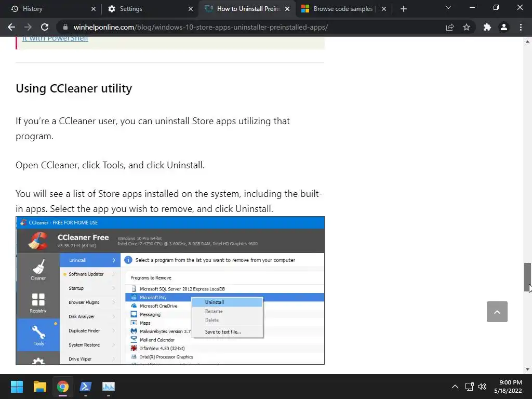Follow the 'it with PowerShell' link
The image size is (532, 399).
(55, 38)
